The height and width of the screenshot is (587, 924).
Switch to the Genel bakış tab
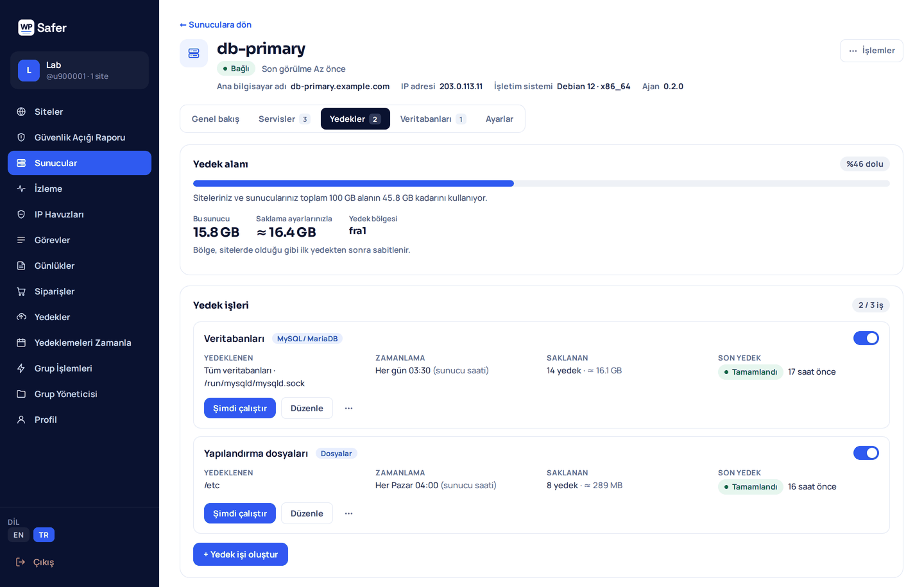(x=216, y=119)
